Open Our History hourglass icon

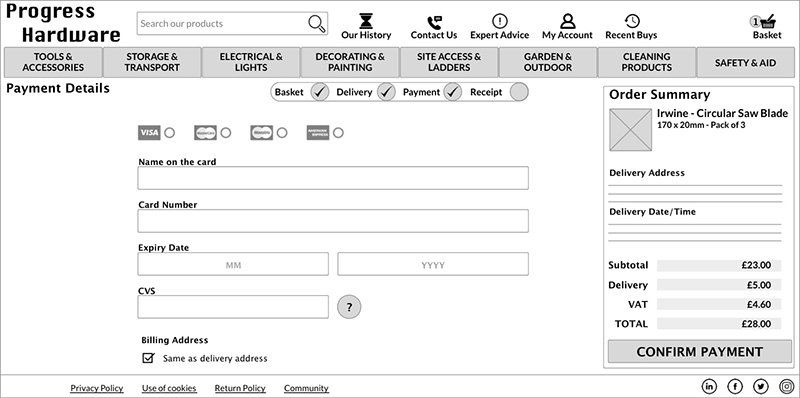pos(366,21)
